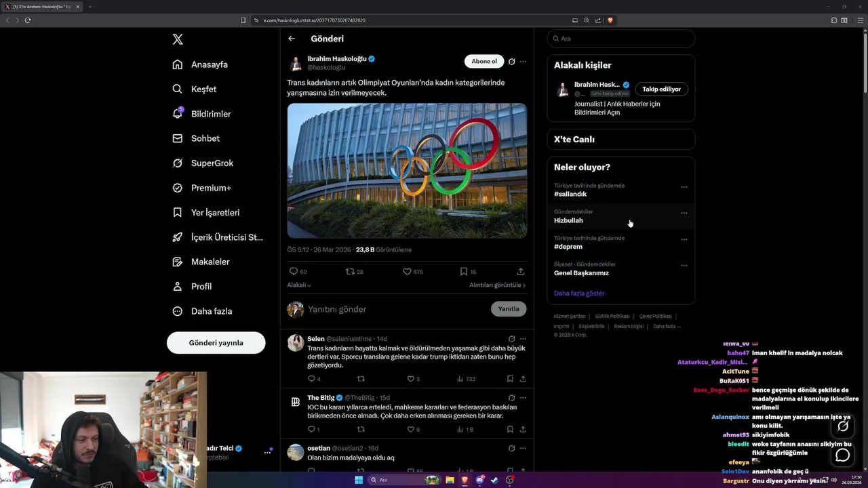Click the X logo in sidebar
Screen dimensions: 868x488
[x=178, y=39]
